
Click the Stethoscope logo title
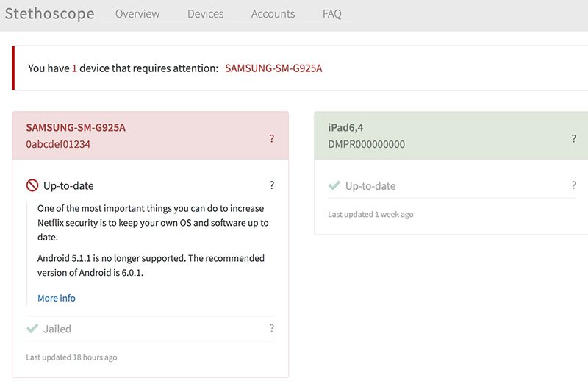49,14
